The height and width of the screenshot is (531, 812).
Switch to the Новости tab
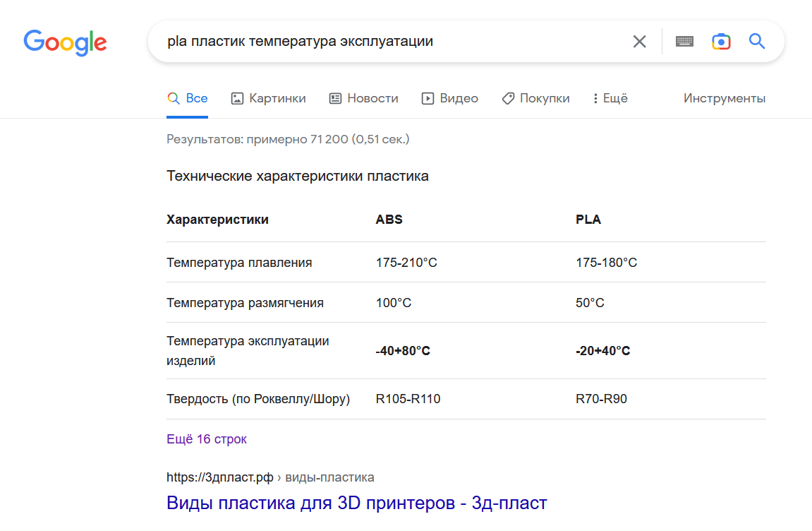pyautogui.click(x=363, y=99)
